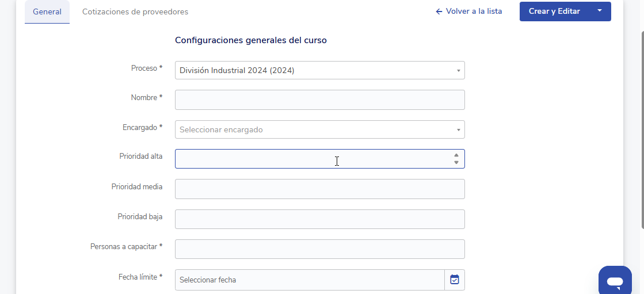
Task: Focus the Nombre text field
Action: point(319,100)
